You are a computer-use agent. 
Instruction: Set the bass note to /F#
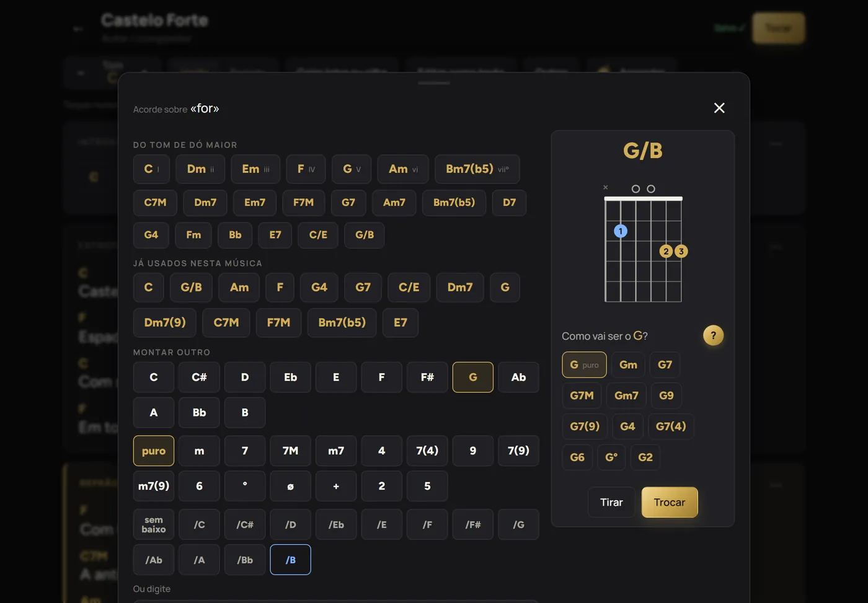473,525
